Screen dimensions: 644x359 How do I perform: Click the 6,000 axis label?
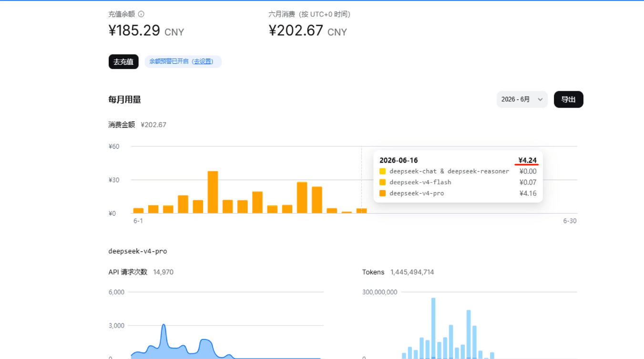click(116, 292)
